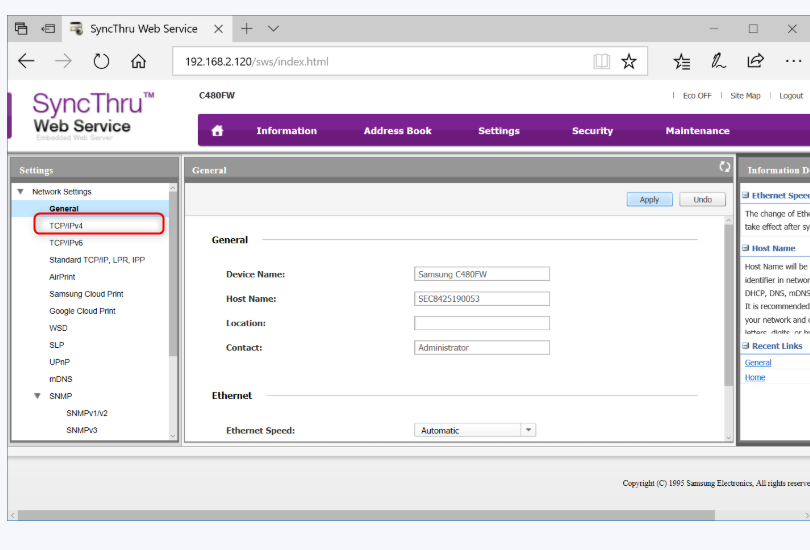Collapse Network Settings tree node
810x550 pixels.
[20, 192]
